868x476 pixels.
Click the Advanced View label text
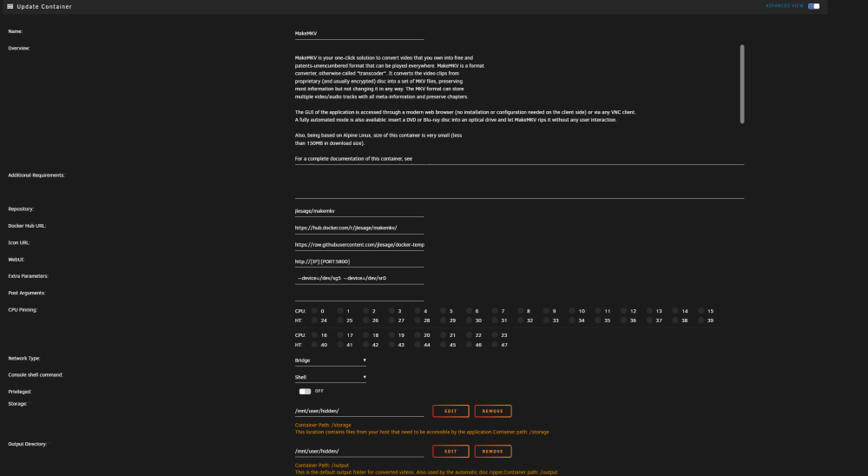click(785, 6)
